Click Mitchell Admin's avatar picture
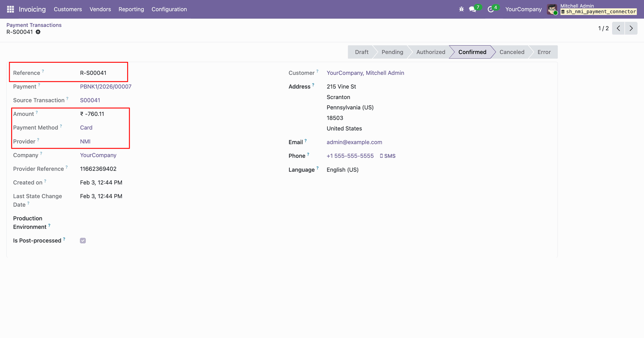Screen dimensions: 644x338 pos(552,9)
